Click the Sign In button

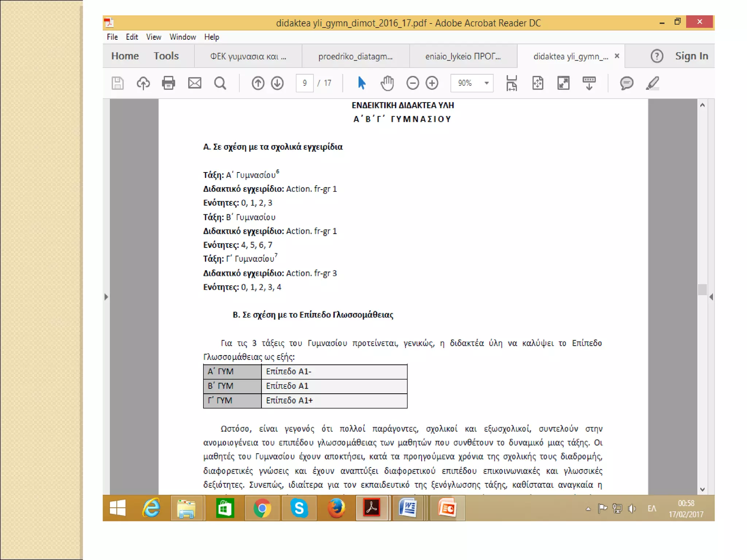[x=691, y=56]
